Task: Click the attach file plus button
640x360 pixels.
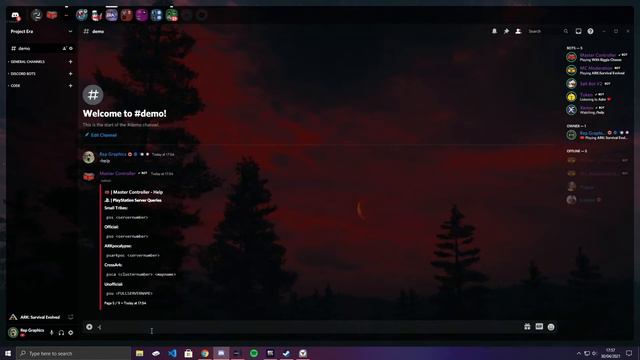Action: pos(89,327)
